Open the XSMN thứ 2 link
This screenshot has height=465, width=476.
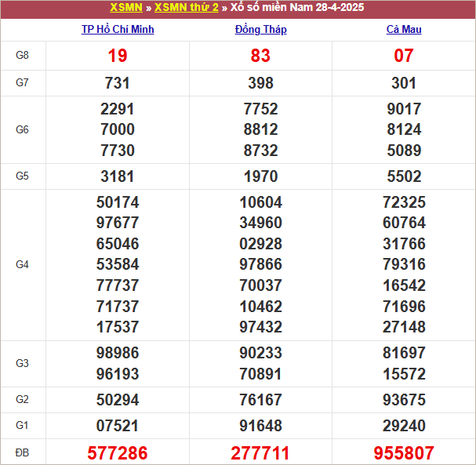pos(186,7)
